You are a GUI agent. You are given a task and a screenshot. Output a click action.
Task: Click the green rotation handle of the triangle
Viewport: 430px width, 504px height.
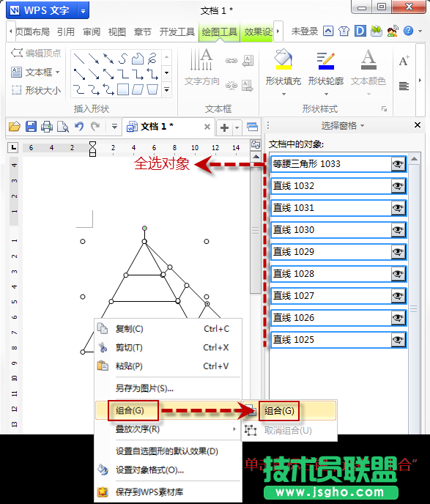point(144,229)
